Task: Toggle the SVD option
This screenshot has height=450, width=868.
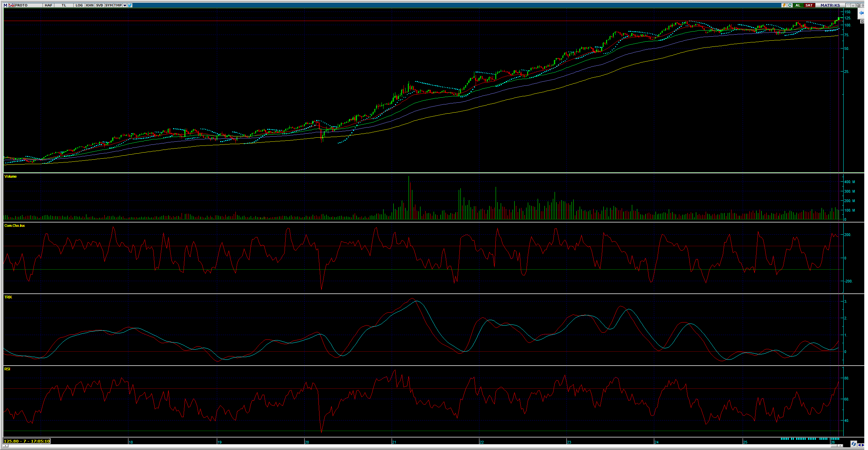Action: tap(99, 5)
